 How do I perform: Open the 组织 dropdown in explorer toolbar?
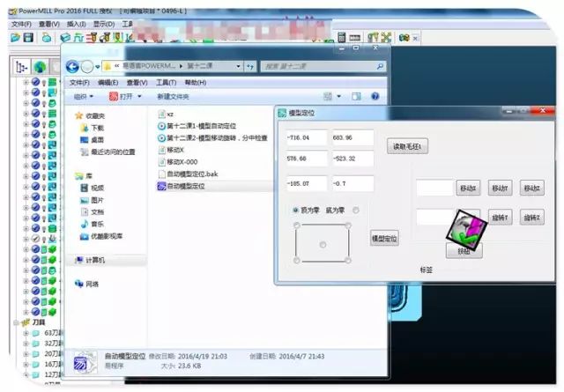84,96
